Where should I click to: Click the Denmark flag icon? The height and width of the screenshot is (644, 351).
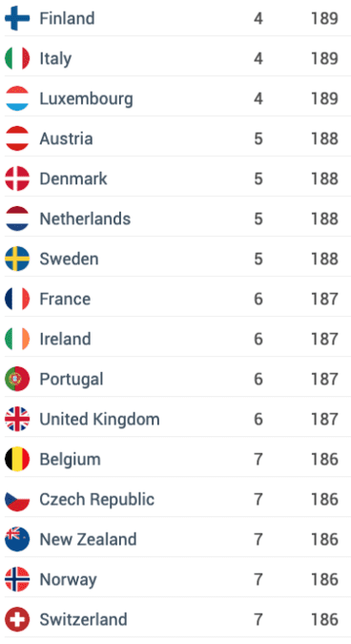pos(17,178)
